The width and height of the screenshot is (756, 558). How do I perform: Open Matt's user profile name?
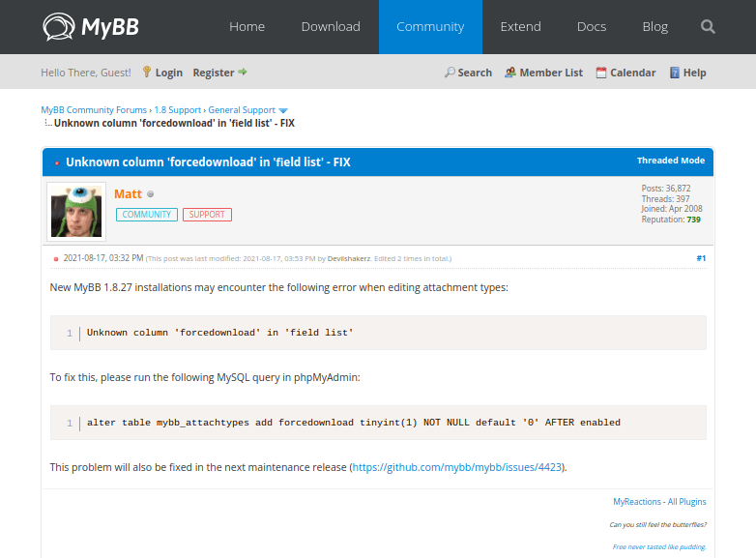pyautogui.click(x=128, y=193)
